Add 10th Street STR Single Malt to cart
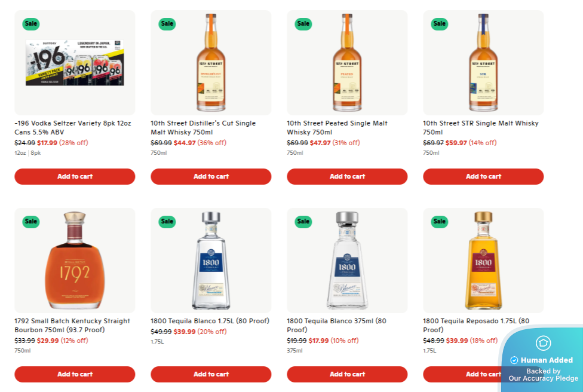 tap(483, 176)
